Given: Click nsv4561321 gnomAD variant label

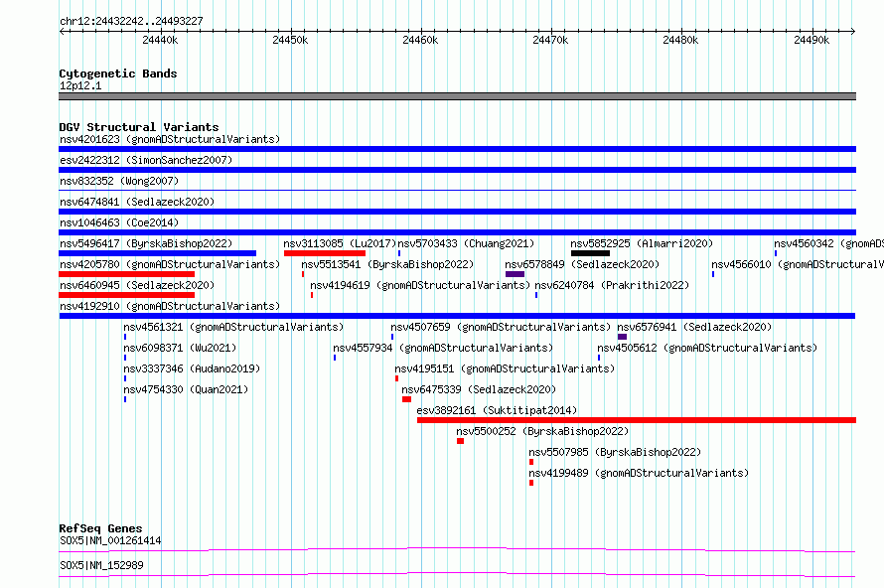Looking at the screenshot, I should 233,327.
